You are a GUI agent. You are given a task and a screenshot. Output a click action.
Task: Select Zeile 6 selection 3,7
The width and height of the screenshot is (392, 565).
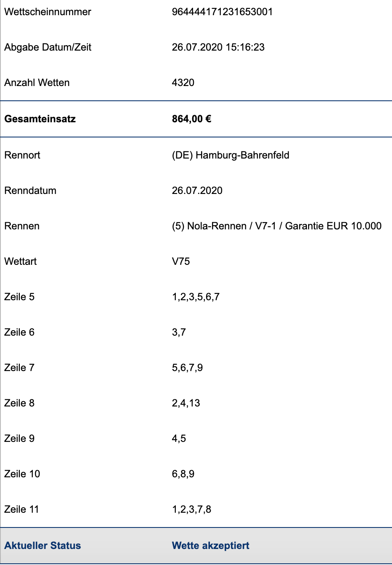pos(179,332)
